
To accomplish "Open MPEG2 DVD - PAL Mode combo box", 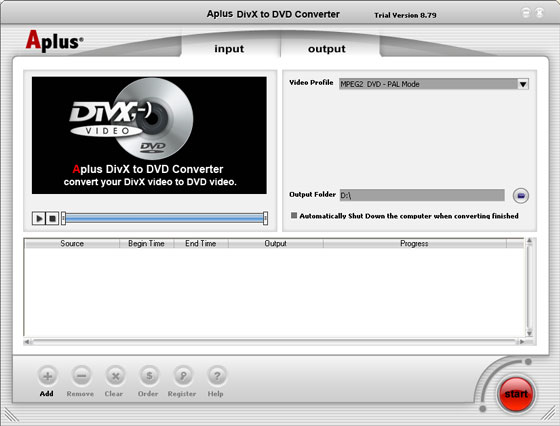I will (434, 84).
